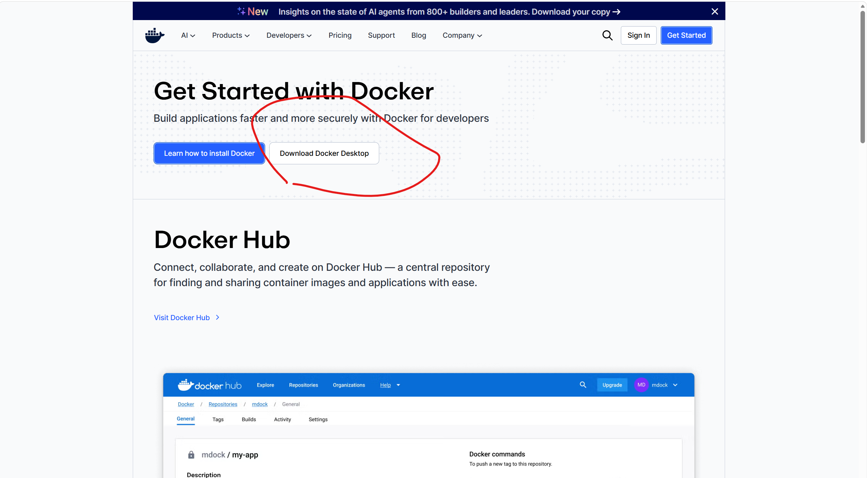Expand the Company menu
This screenshot has height=478, width=868.
coord(462,35)
